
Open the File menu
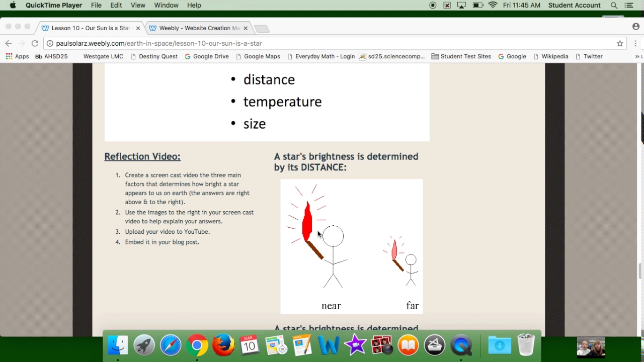[x=96, y=5]
